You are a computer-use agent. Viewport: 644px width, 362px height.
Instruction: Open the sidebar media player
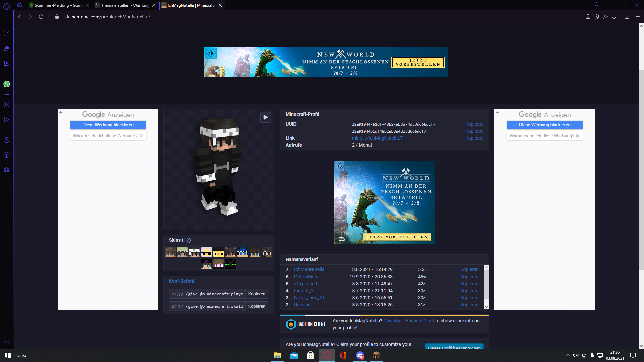[x=7, y=105]
